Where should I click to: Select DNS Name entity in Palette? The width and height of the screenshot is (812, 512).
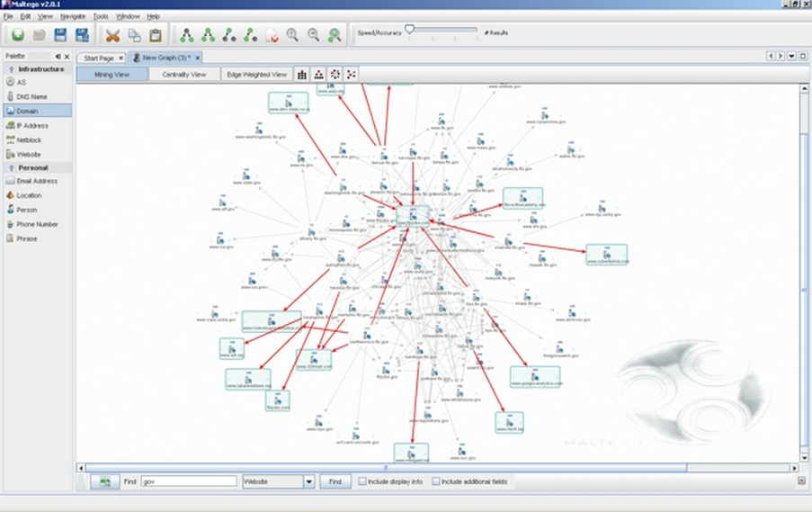37,96
